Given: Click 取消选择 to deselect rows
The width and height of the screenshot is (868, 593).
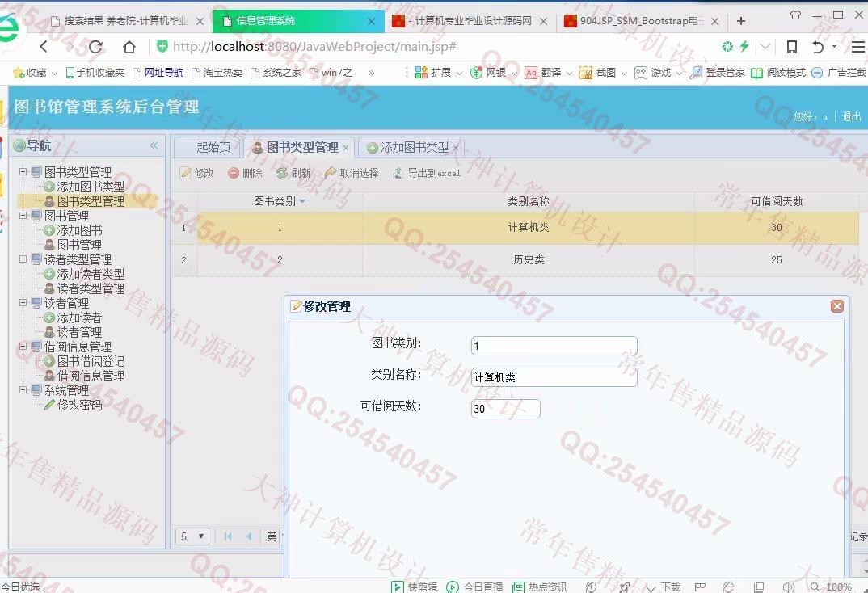Looking at the screenshot, I should pyautogui.click(x=352, y=173).
